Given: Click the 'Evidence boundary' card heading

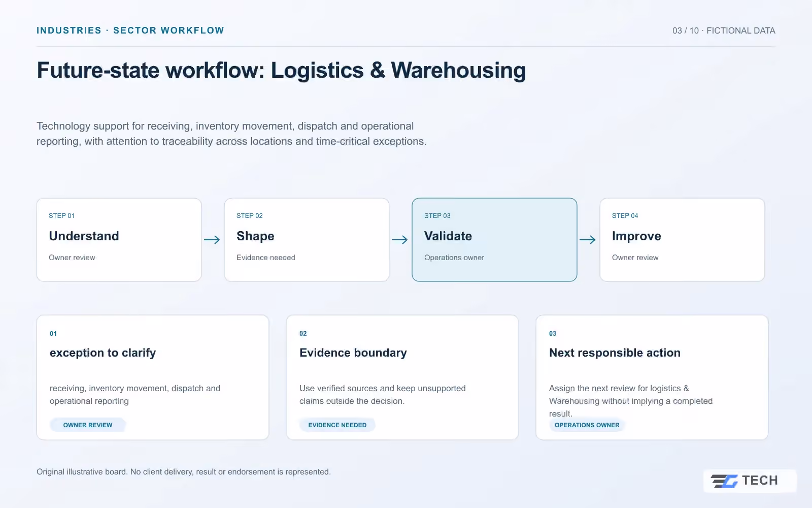Looking at the screenshot, I should [x=353, y=353].
